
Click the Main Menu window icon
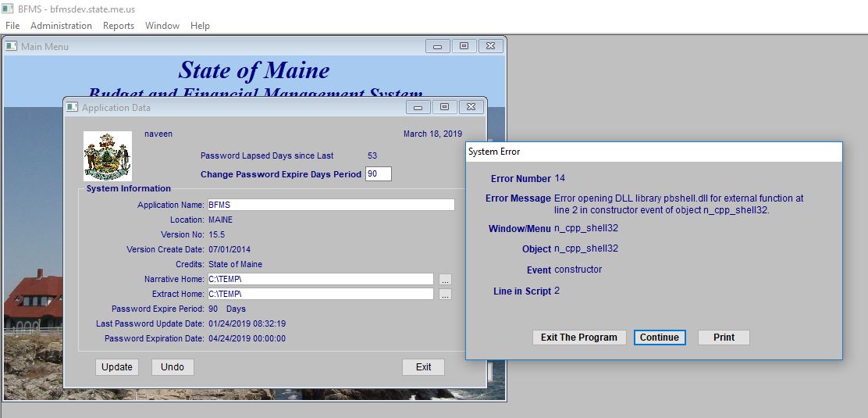(x=12, y=46)
